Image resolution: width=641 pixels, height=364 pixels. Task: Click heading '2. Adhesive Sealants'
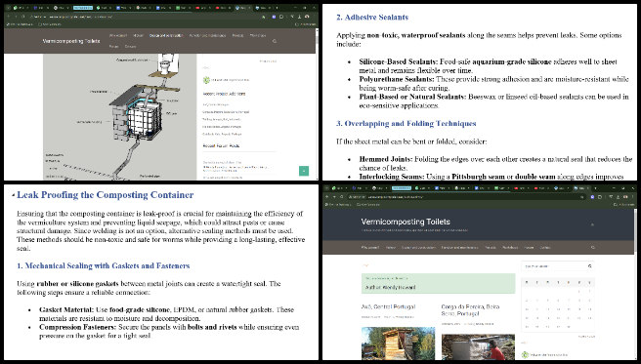tap(372, 18)
